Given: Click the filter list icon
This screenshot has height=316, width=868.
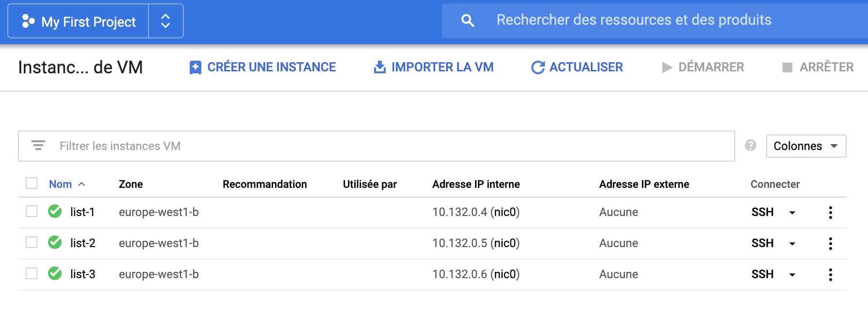Looking at the screenshot, I should click(x=38, y=145).
